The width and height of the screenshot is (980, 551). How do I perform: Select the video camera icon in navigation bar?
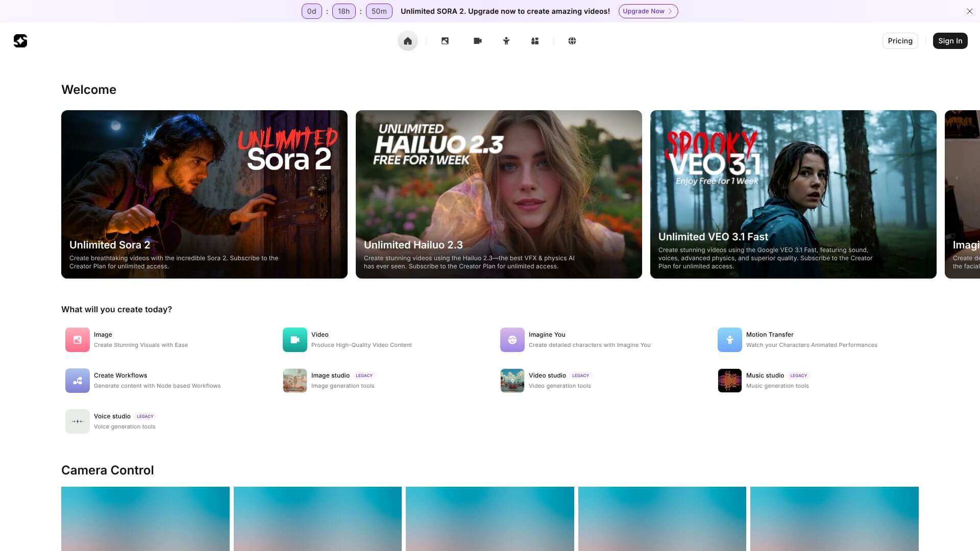point(478,41)
